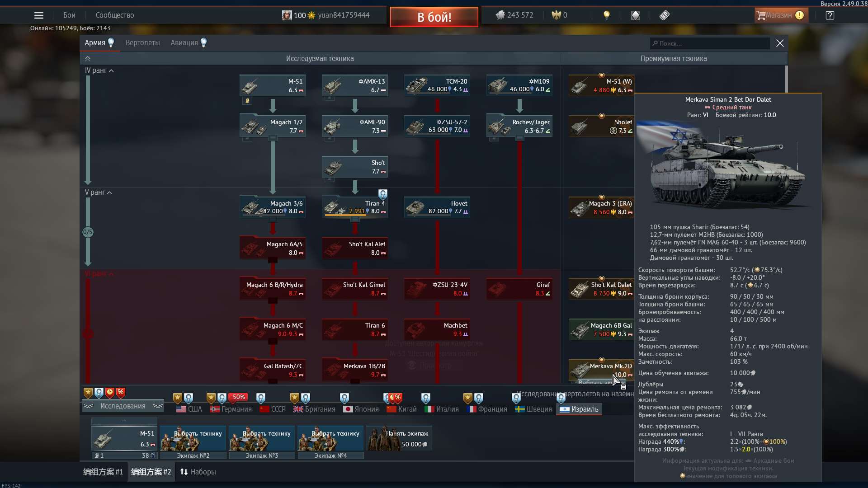The image size is (868, 488).
Task: Click the Поиск search field
Action: pos(710,43)
